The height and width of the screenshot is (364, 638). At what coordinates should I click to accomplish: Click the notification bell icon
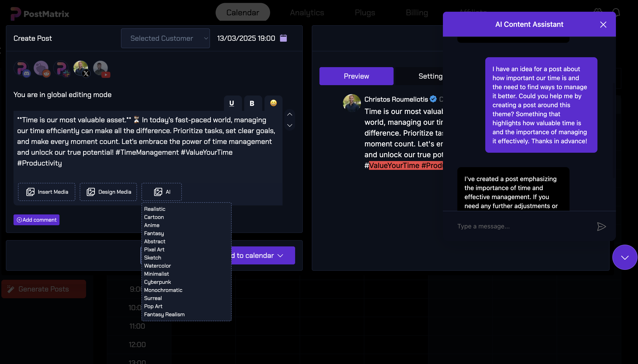616,12
